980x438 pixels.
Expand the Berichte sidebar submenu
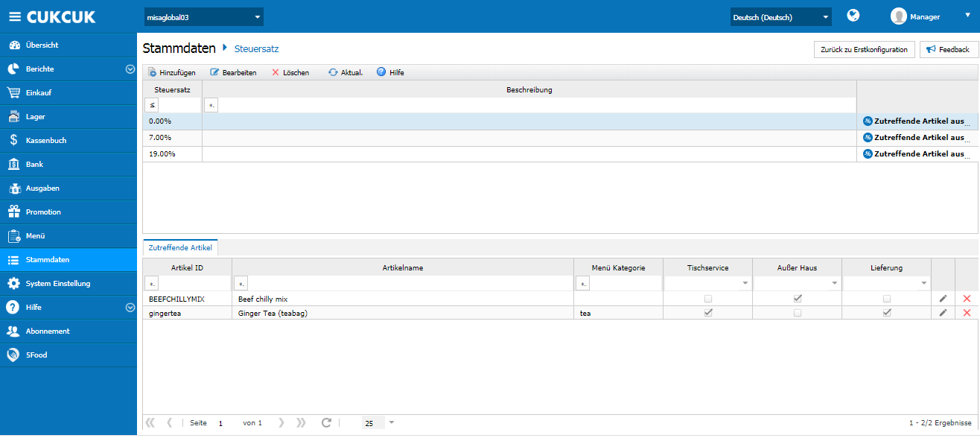coord(130,69)
